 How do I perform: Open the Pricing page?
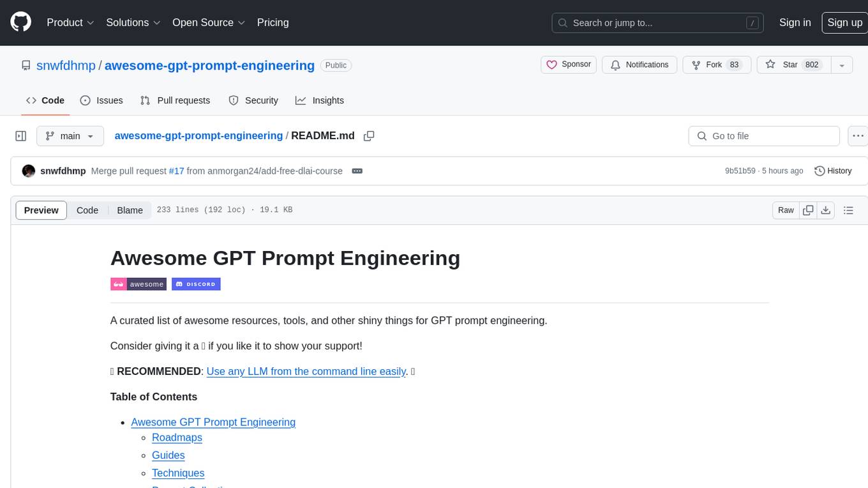click(x=273, y=22)
